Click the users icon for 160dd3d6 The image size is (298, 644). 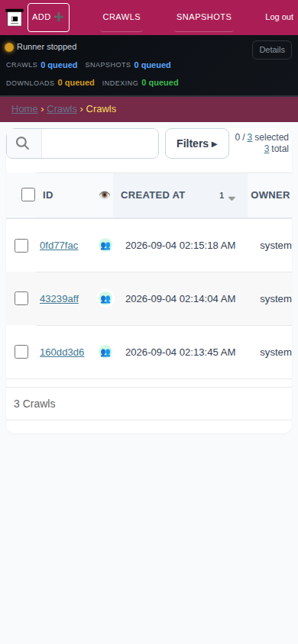[105, 352]
